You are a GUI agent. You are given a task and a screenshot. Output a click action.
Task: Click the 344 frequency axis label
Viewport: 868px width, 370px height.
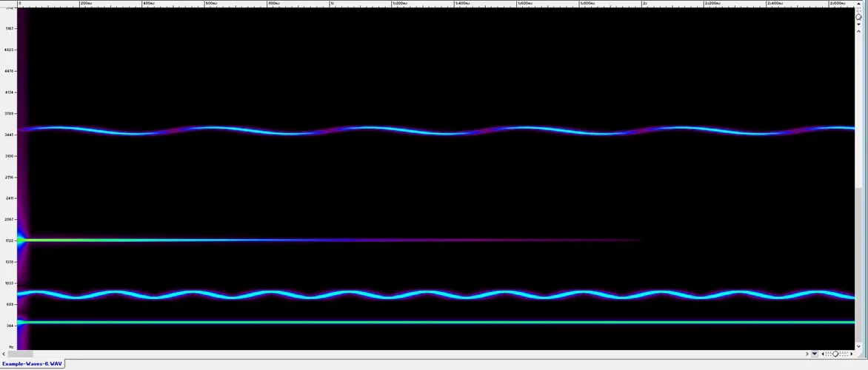(9, 326)
